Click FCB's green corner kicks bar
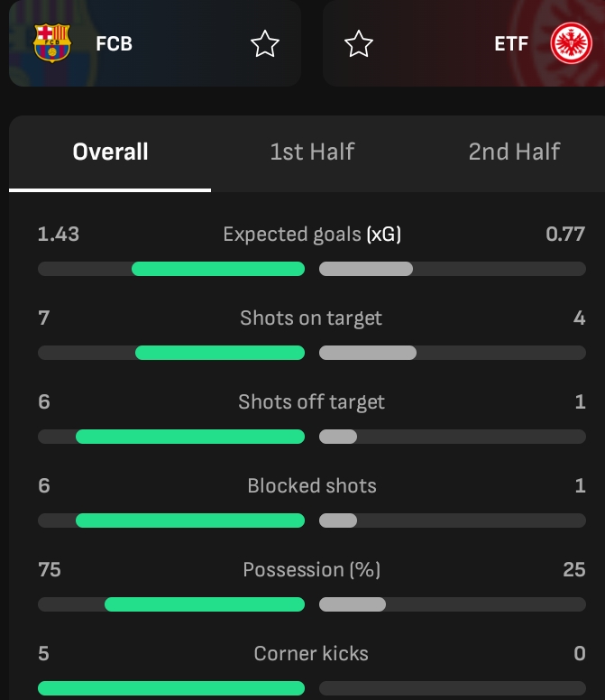Image resolution: width=605 pixels, height=700 pixels. coord(171,688)
